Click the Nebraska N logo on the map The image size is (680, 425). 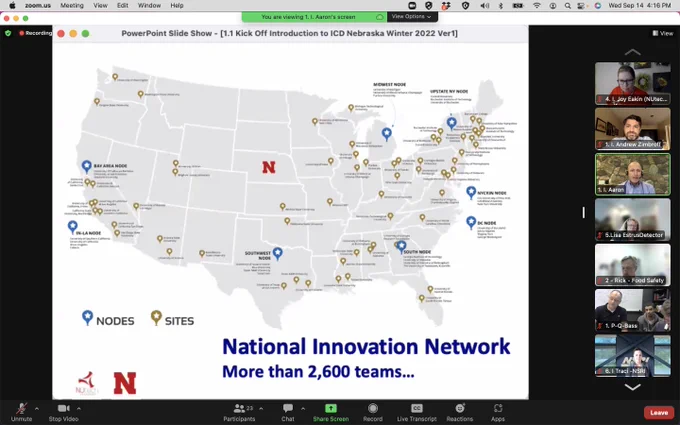(268, 167)
